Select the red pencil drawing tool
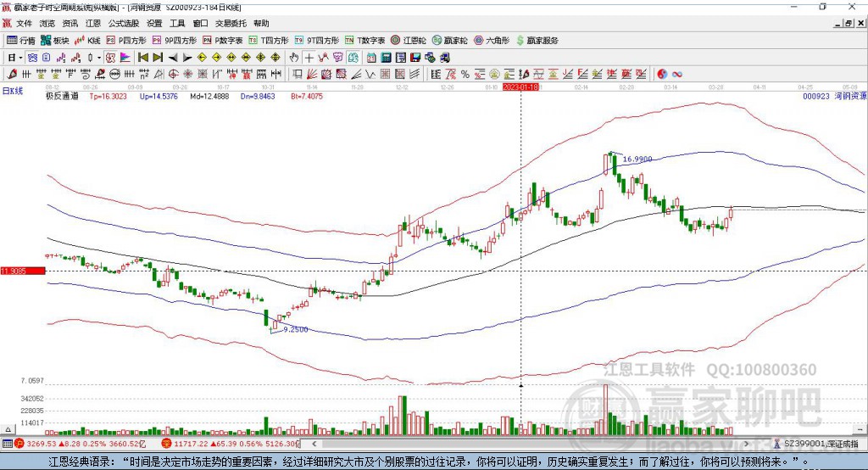 click(12, 74)
